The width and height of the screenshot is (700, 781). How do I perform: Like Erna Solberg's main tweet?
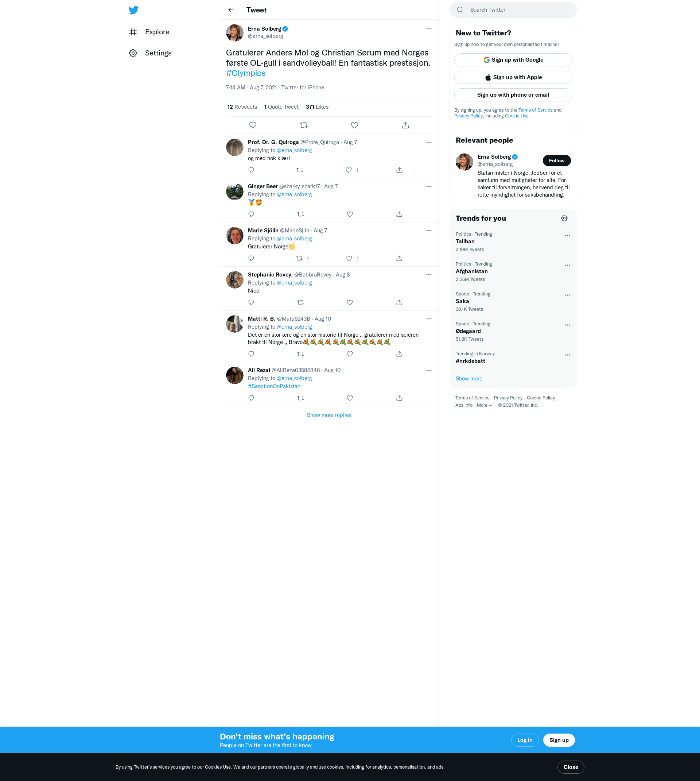click(354, 125)
